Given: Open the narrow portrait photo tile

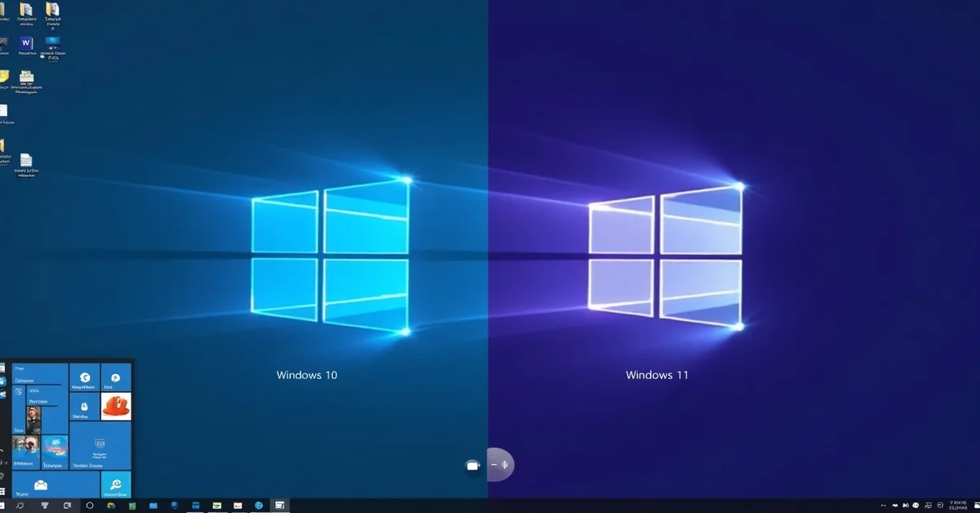Looking at the screenshot, I should tap(33, 420).
